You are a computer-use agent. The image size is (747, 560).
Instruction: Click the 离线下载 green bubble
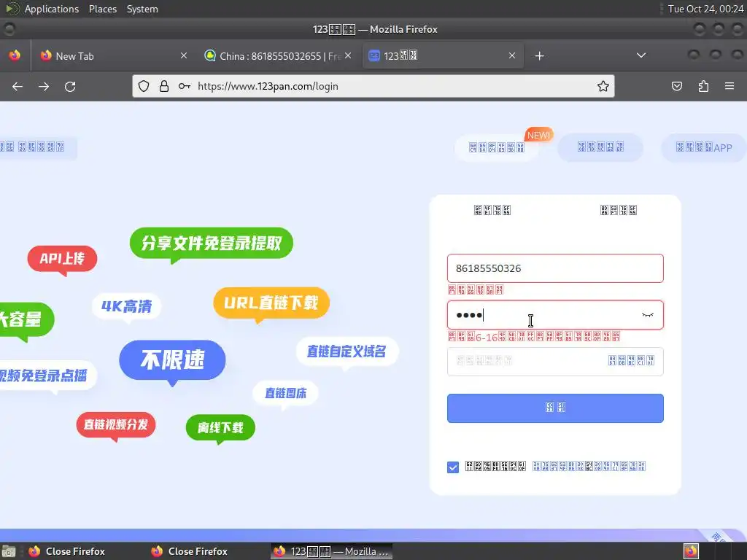(x=220, y=427)
